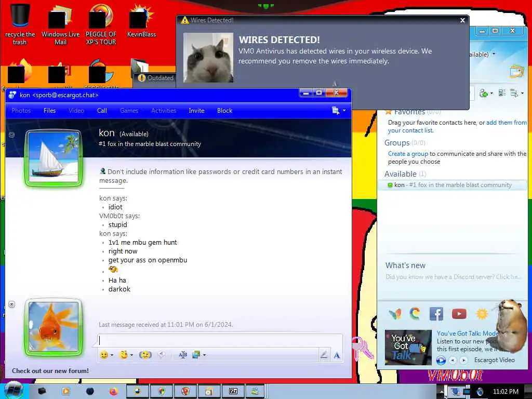Click the 'Create a group' link
The height and width of the screenshot is (399, 532).
point(408,154)
